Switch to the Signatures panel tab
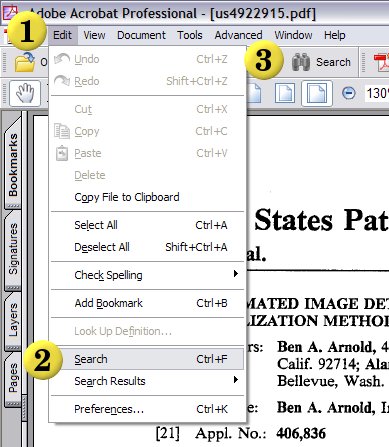 (x=13, y=249)
